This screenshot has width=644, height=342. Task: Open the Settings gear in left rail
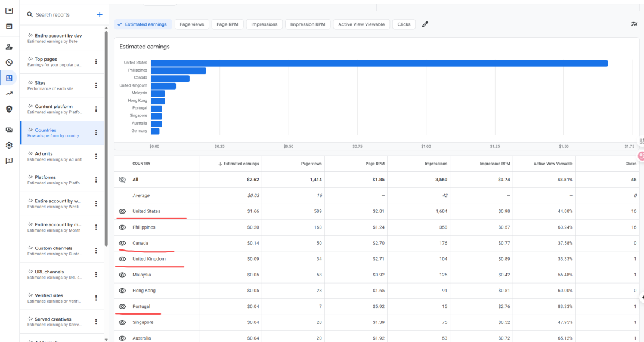pos(9,145)
